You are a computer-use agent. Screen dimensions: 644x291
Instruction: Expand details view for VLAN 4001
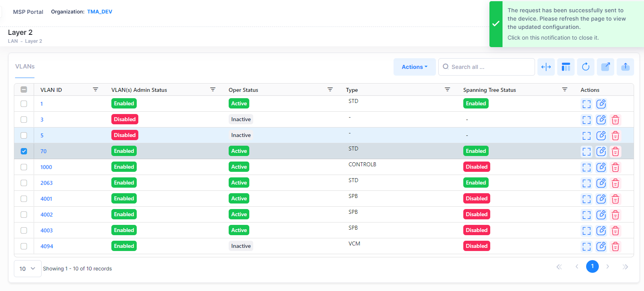[587, 199]
